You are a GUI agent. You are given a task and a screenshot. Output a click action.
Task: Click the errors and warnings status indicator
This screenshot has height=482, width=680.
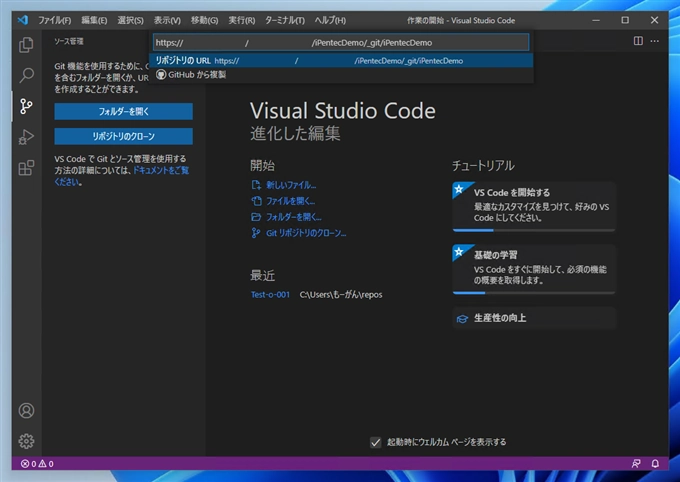coord(37,464)
